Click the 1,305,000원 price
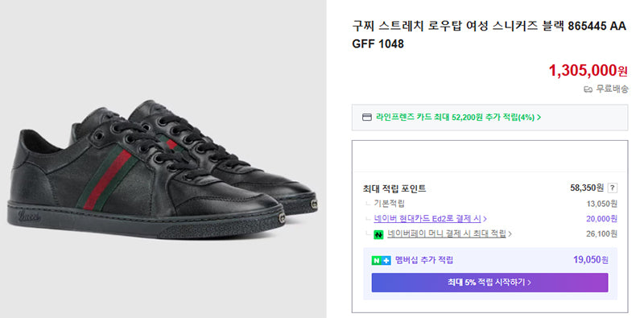Image resolution: width=644 pixels, height=318 pixels. click(588, 71)
